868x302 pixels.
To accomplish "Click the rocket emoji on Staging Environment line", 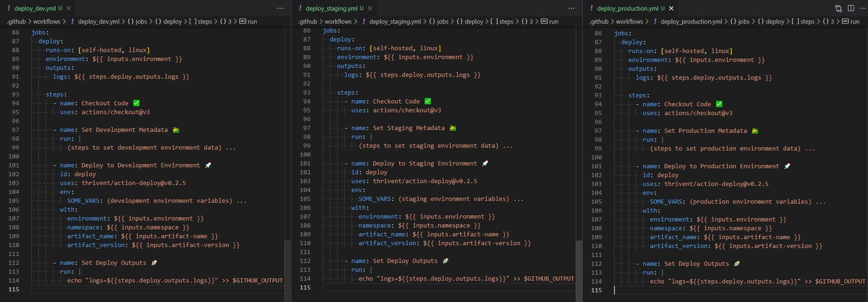I will 485,163.
